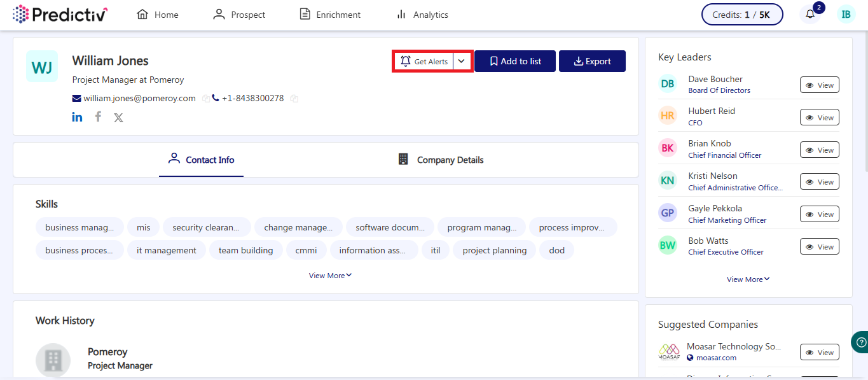Click the Pomeroy building icon in Work History

pyautogui.click(x=53, y=360)
